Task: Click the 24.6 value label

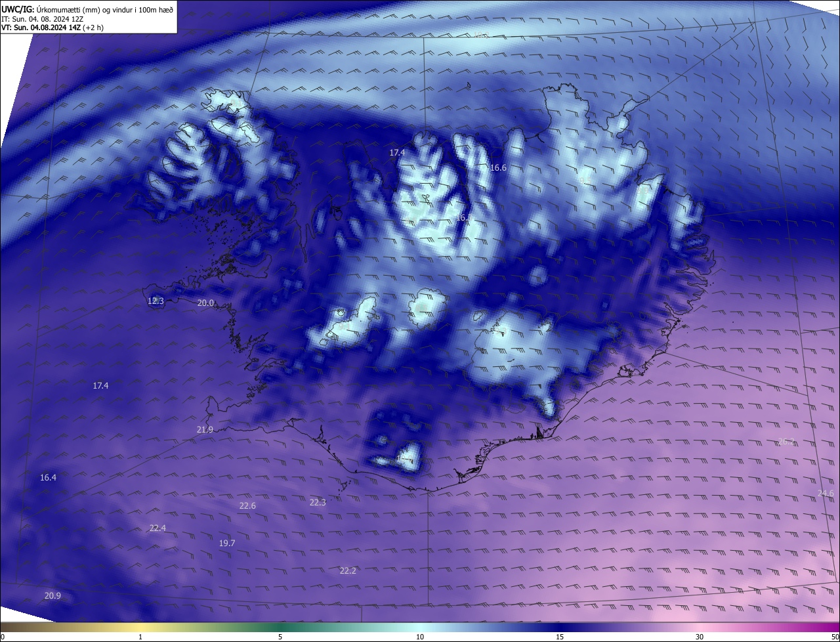Action: click(826, 493)
